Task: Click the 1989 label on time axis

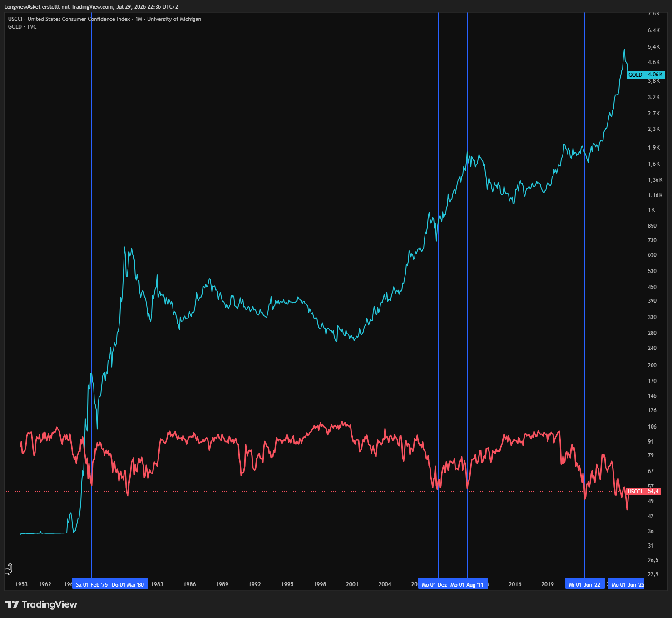Action: point(222,584)
